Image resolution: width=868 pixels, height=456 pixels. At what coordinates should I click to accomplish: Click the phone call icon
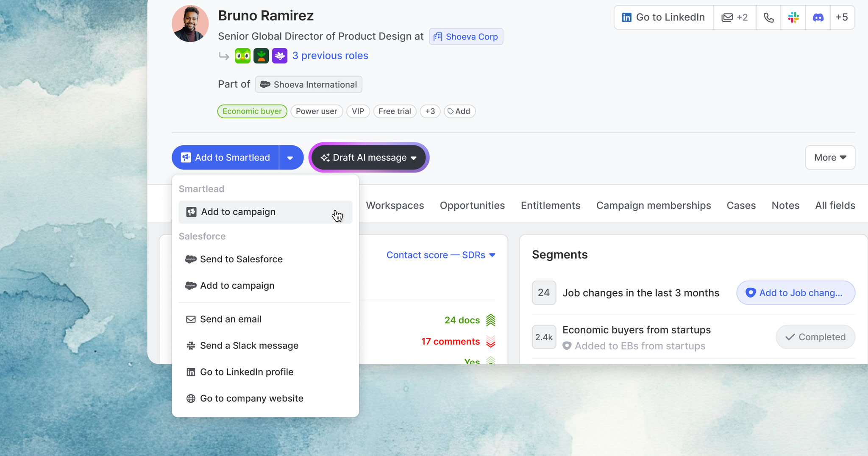point(768,17)
